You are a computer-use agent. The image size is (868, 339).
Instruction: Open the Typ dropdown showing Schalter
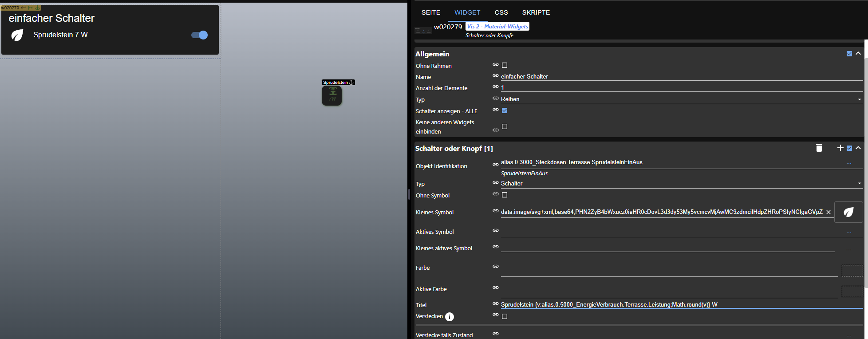coord(681,184)
